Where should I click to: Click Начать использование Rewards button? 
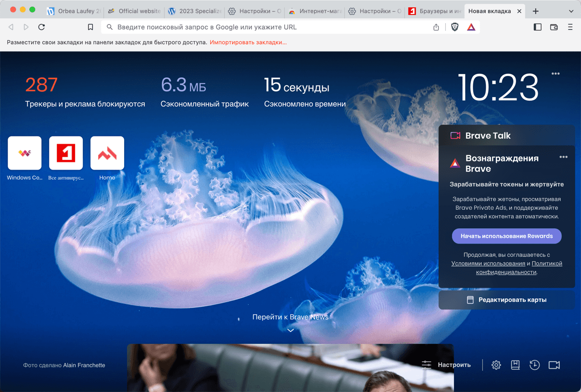506,236
